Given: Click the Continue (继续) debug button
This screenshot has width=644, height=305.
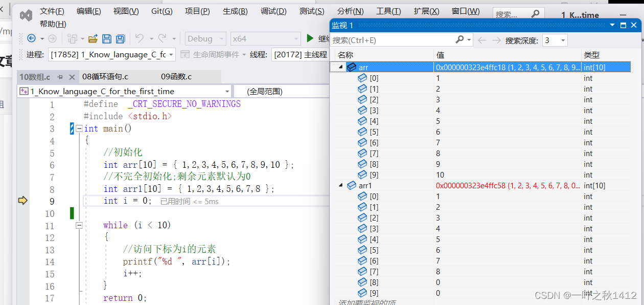Looking at the screenshot, I should coord(311,39).
